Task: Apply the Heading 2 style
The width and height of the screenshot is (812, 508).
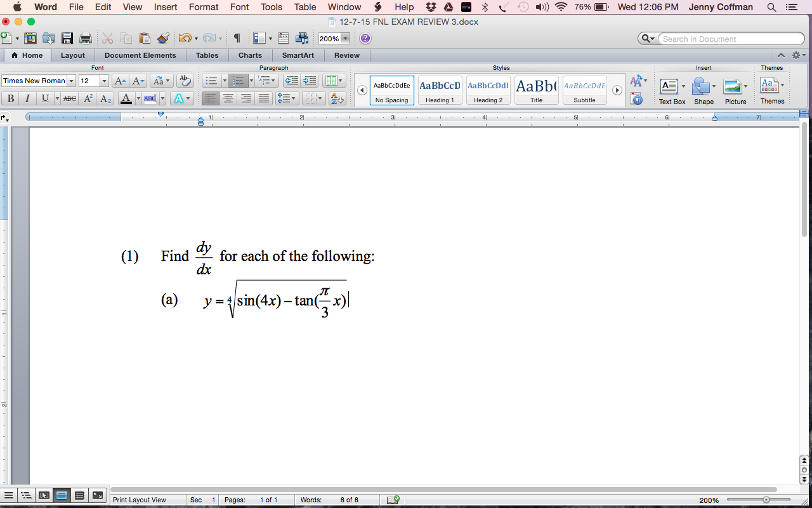Action: (488, 90)
